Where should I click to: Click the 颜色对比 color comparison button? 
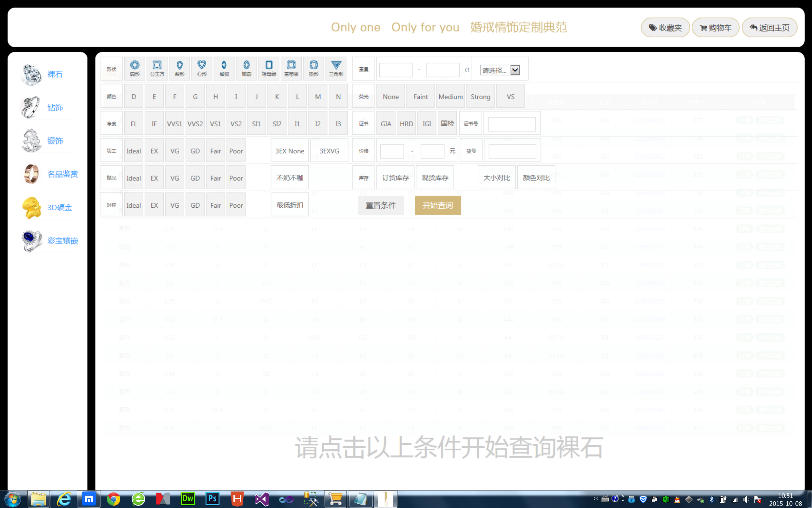tap(536, 178)
